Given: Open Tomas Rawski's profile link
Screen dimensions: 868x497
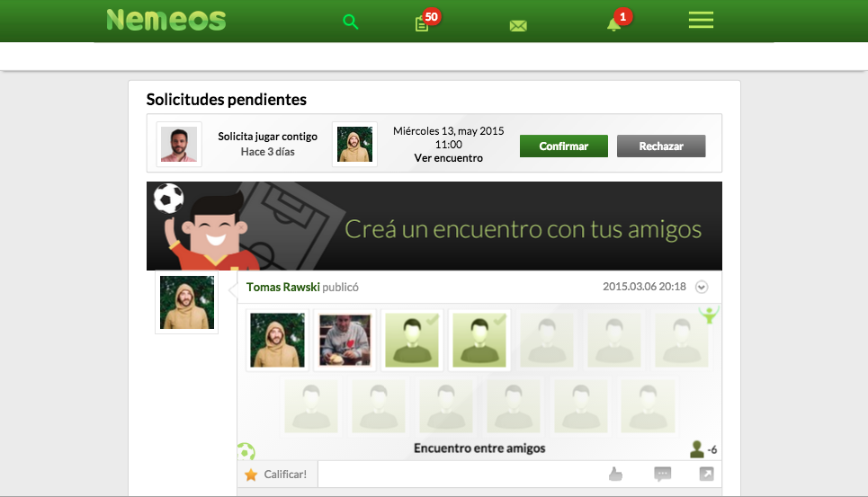Looking at the screenshot, I should 282,287.
